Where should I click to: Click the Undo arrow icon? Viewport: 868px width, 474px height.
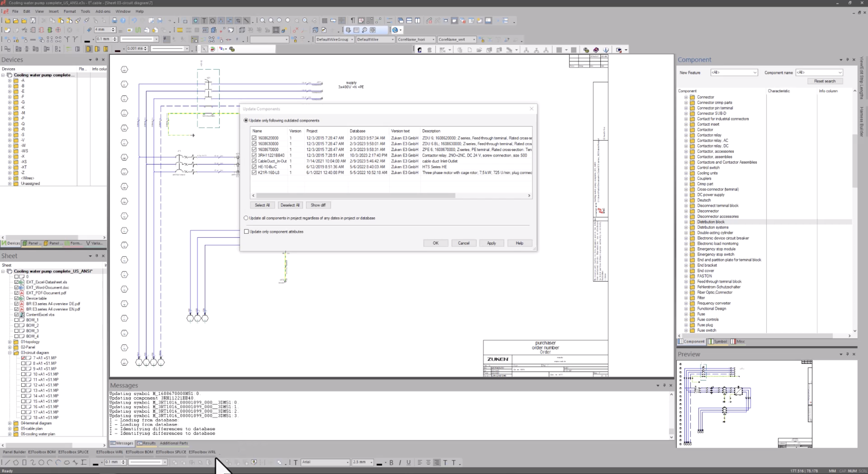(134, 21)
